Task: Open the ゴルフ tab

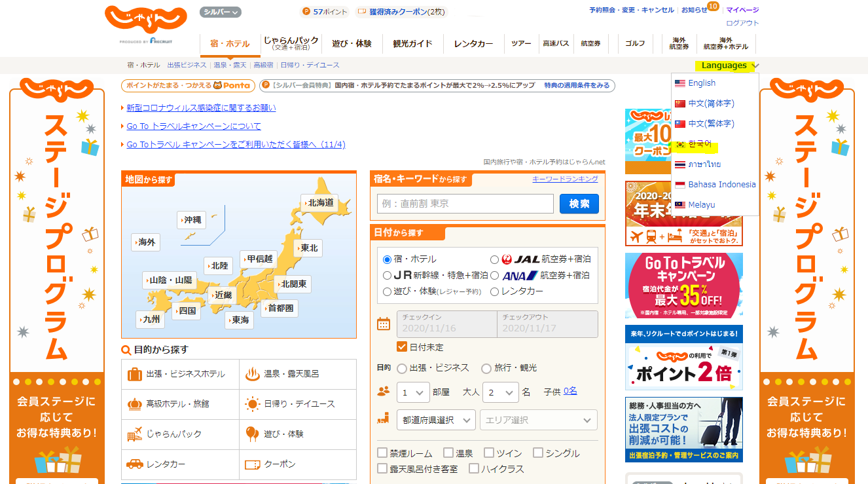Action: coord(635,44)
